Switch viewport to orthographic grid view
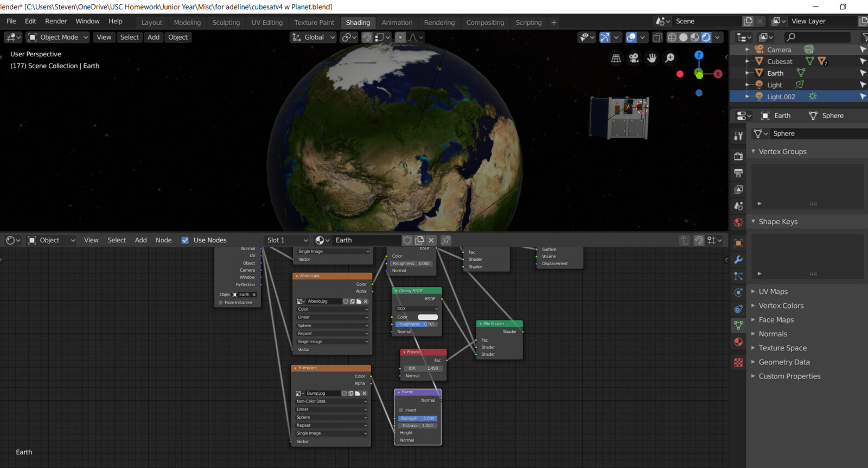868x468 pixels. 616,58
